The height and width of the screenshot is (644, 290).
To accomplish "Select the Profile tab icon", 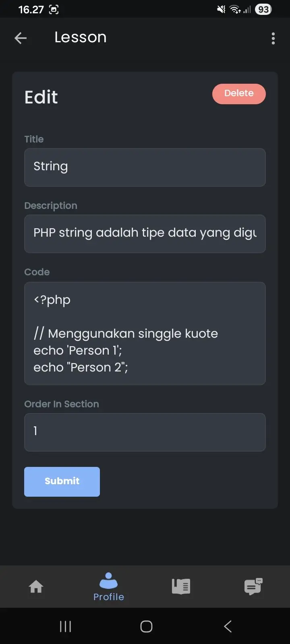I will (108, 581).
